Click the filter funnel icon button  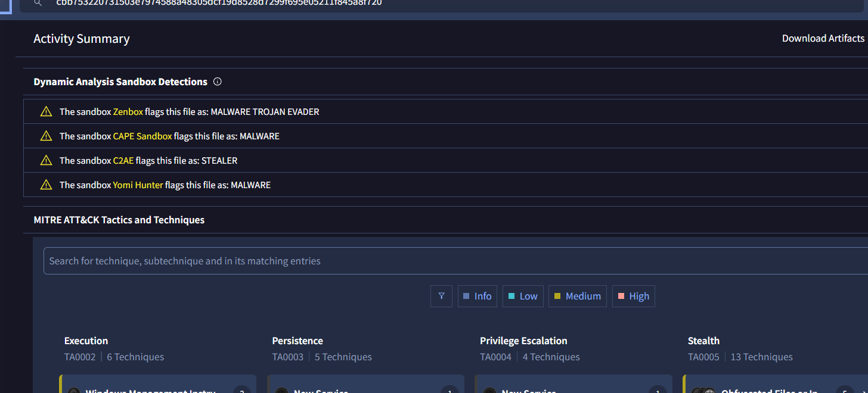(441, 296)
